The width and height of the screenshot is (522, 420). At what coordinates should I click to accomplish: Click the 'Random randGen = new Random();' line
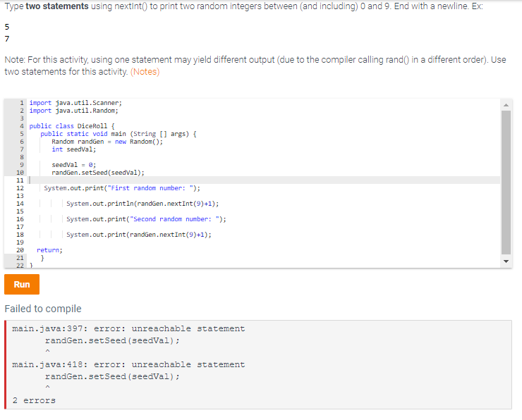(107, 142)
